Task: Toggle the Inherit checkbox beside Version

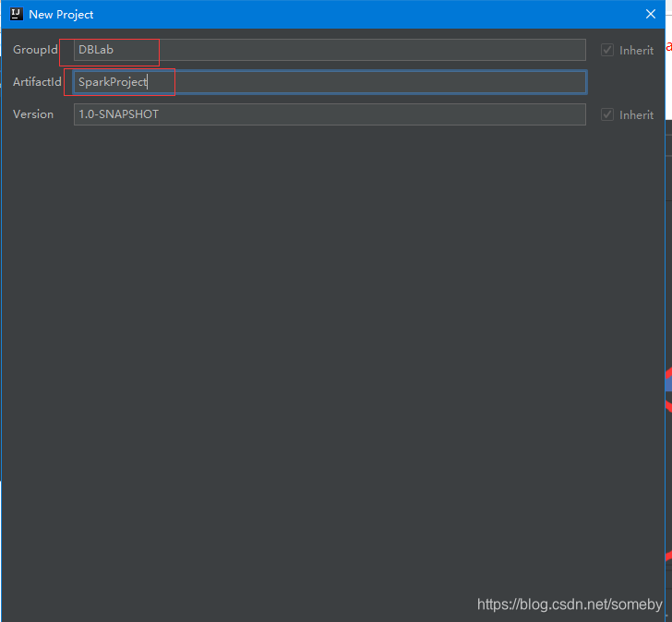Action: (x=607, y=114)
